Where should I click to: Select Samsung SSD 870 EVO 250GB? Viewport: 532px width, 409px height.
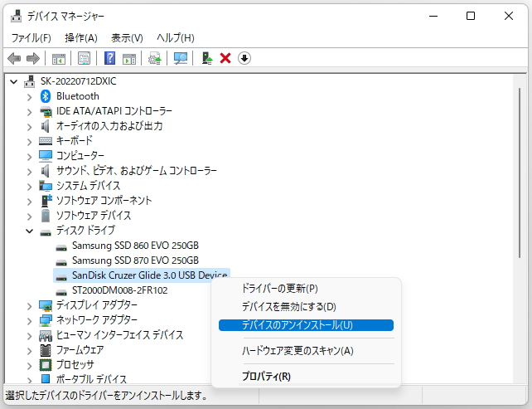pos(135,260)
